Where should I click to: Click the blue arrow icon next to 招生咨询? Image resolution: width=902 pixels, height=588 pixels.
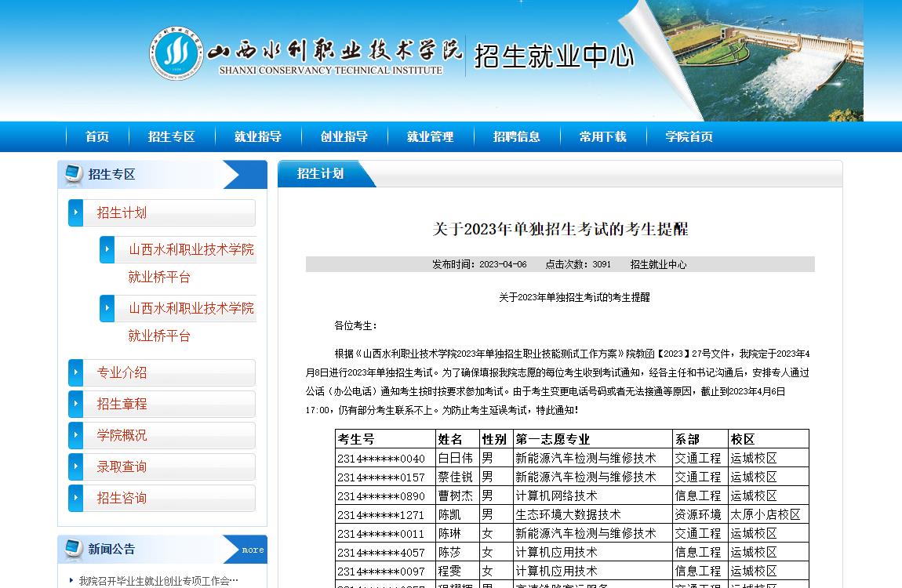(75, 498)
